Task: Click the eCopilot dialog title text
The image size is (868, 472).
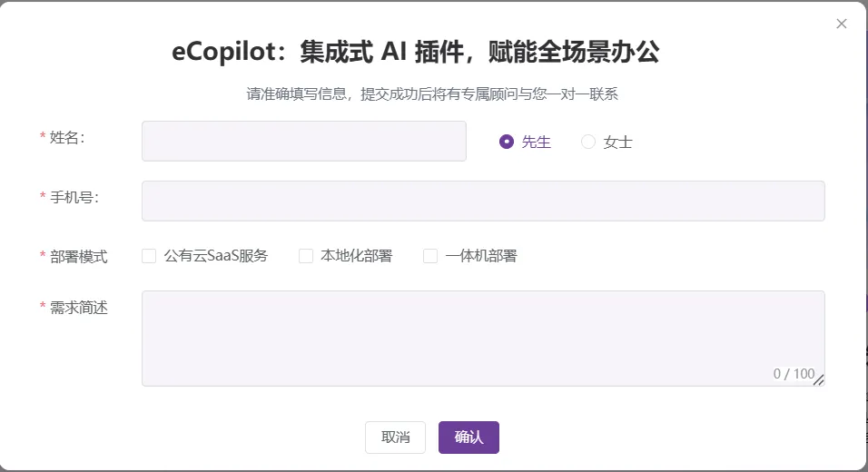Action: 415,52
